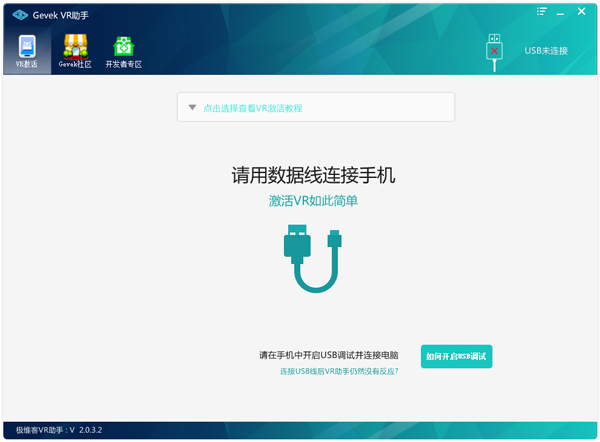The height and width of the screenshot is (442, 600).
Task: Open the 点击选择查看VR激活教程 selector
Action: 316,107
